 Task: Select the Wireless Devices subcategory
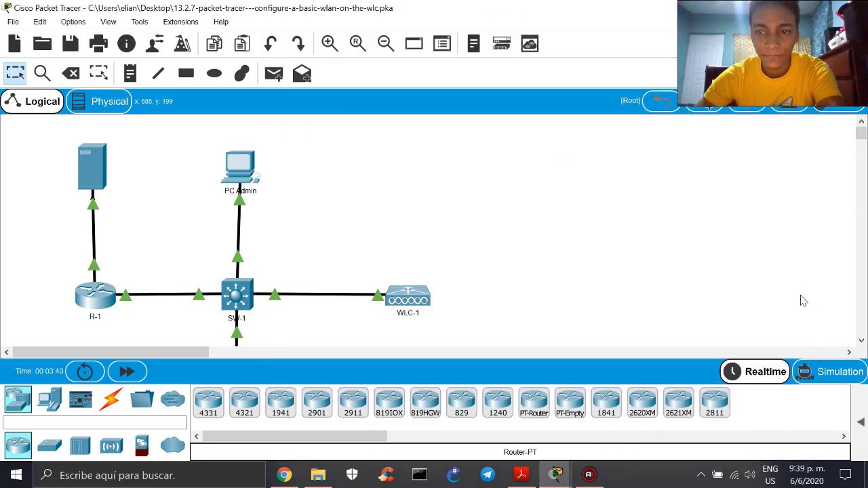point(111,445)
